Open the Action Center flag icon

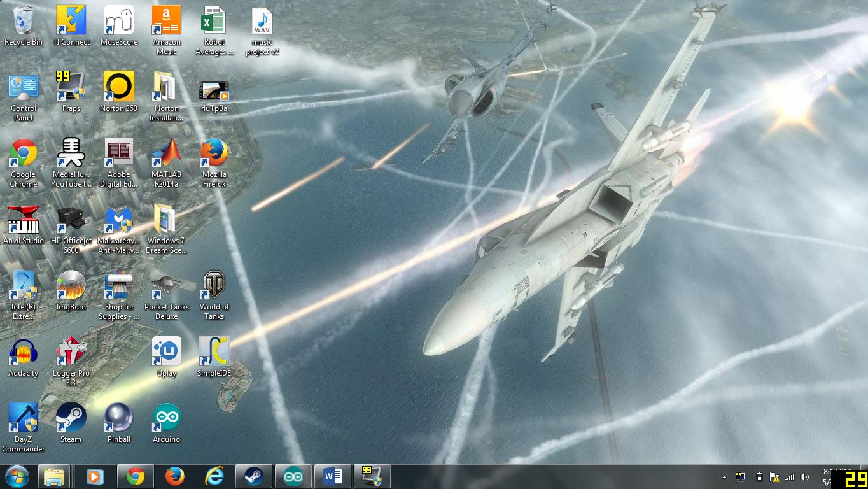click(x=774, y=477)
